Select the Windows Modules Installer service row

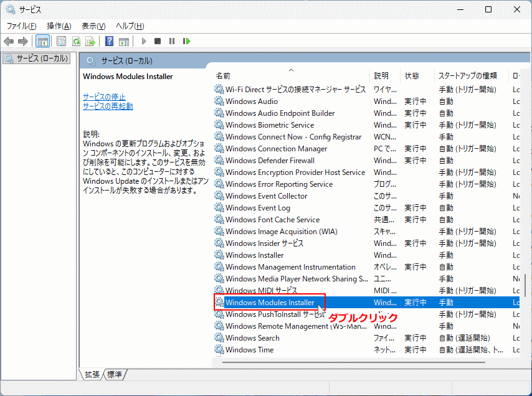pyautogui.click(x=367, y=302)
